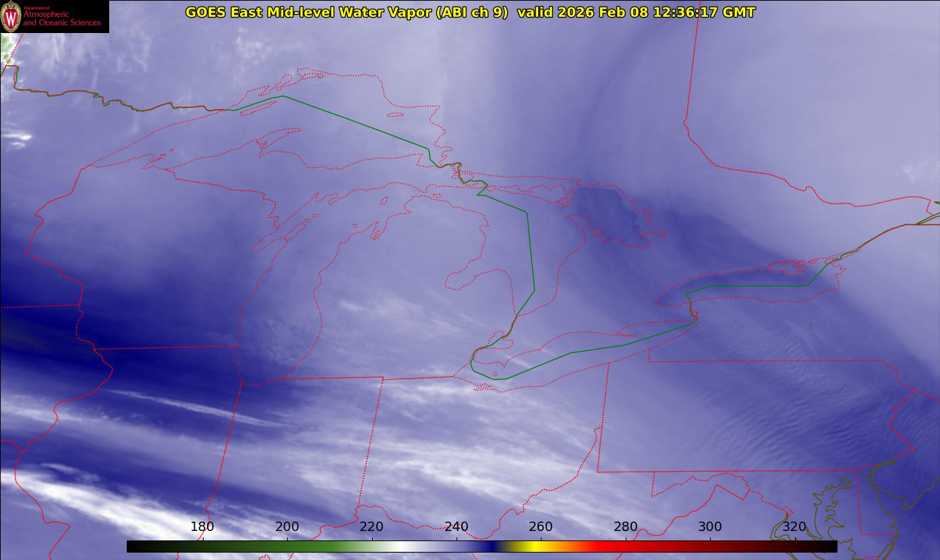Screen dimensions: 940x560
Task: Select the 240 value on the color scale
Action: 457,526
